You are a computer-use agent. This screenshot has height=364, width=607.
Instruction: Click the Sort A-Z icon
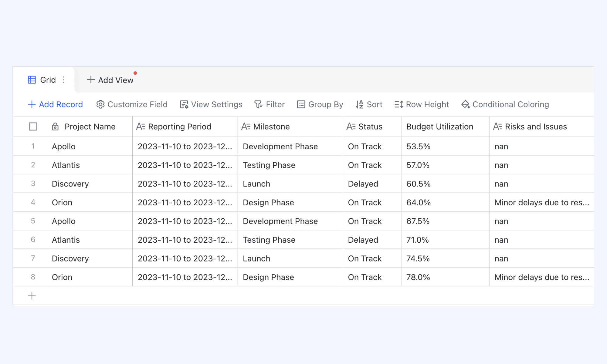point(360,104)
